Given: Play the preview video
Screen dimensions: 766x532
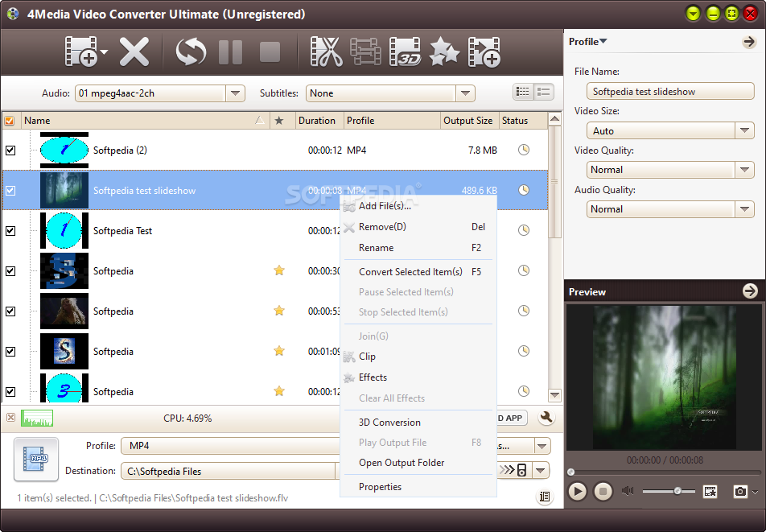Looking at the screenshot, I should tap(577, 491).
